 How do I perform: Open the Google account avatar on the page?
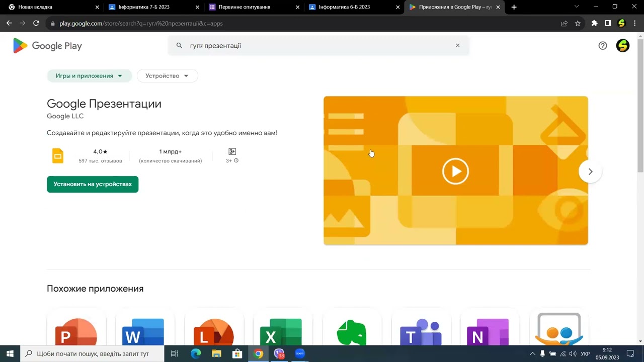(x=623, y=46)
